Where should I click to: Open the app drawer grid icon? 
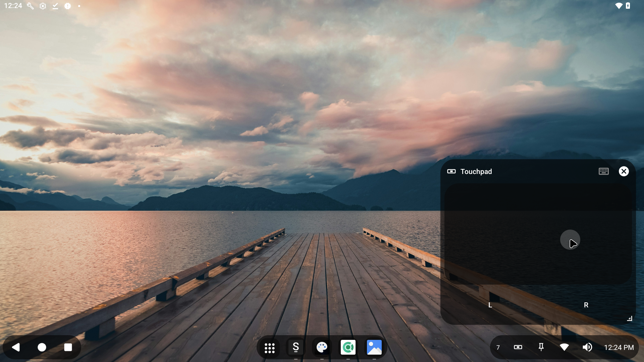[x=269, y=348]
